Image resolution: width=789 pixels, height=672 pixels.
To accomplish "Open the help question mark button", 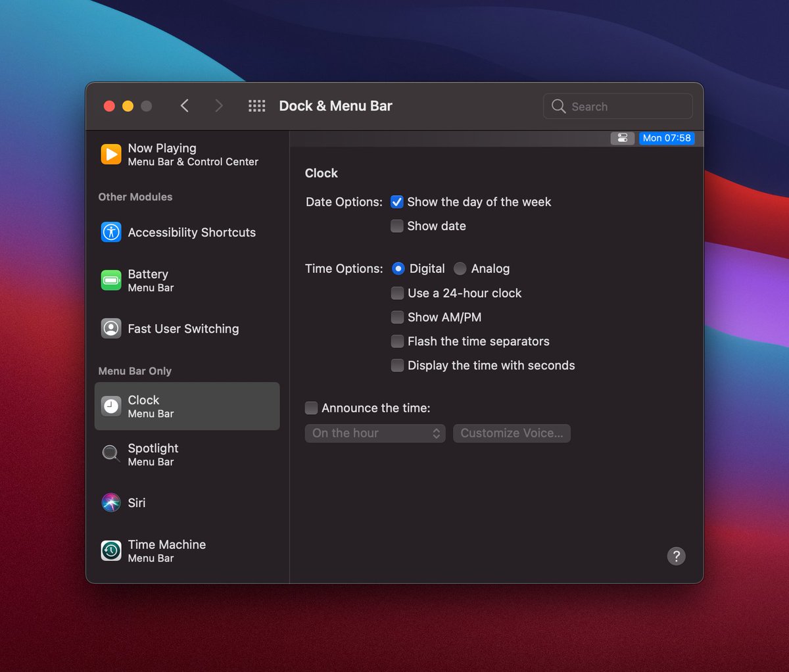I will tap(676, 556).
